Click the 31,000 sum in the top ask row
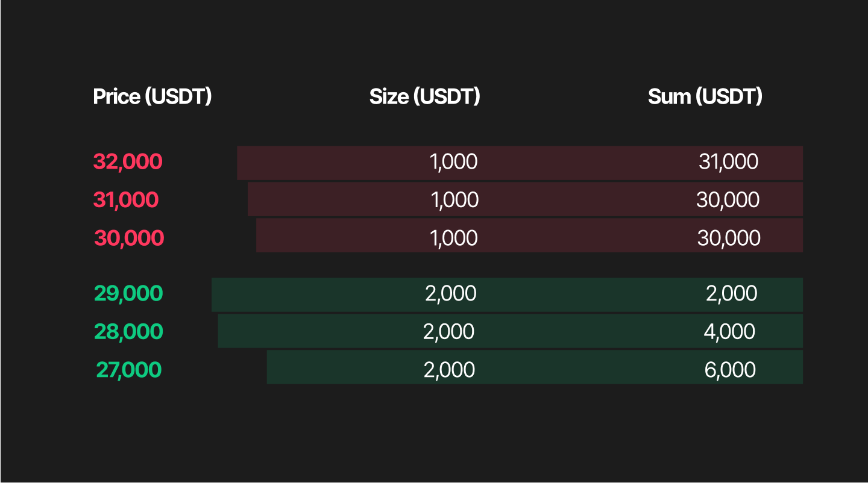868x483 pixels. pyautogui.click(x=729, y=162)
